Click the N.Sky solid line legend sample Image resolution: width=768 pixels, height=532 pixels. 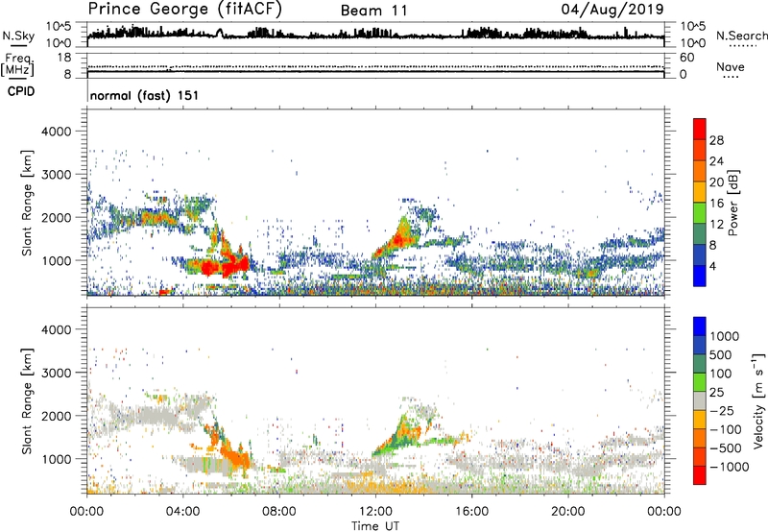(x=18, y=46)
